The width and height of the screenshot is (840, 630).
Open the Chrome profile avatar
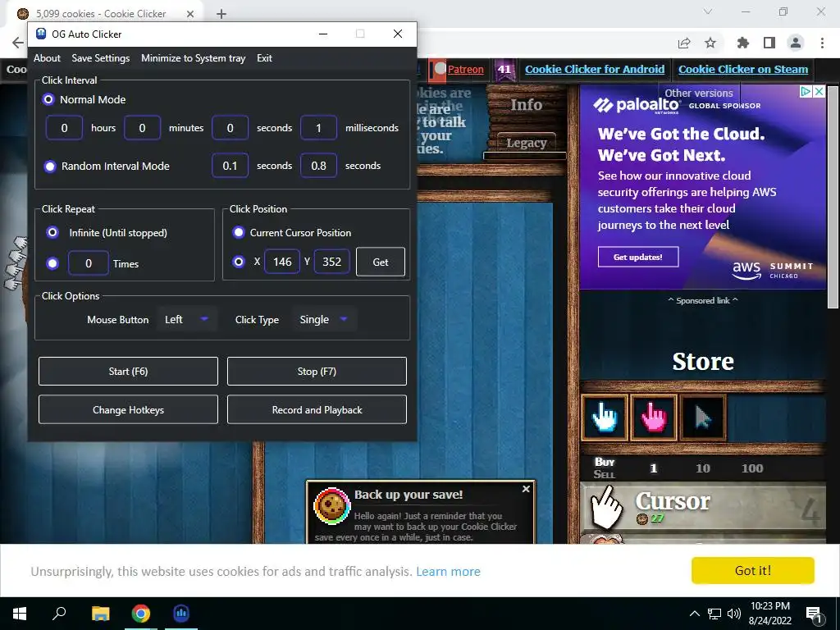click(x=796, y=43)
